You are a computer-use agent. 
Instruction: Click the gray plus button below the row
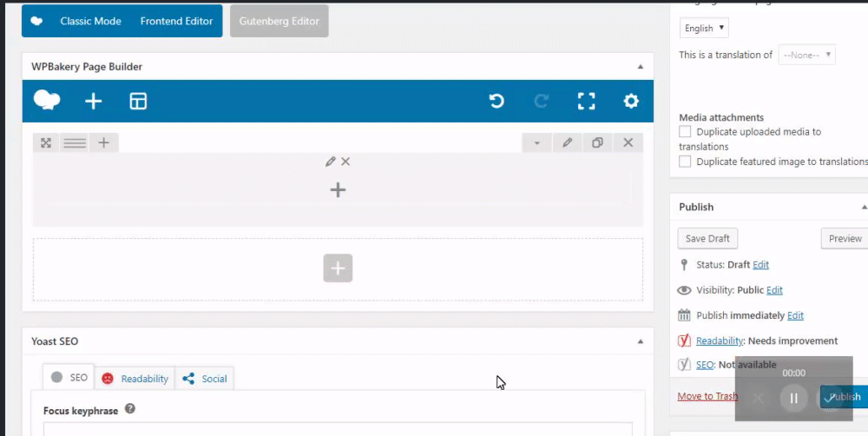(x=338, y=268)
